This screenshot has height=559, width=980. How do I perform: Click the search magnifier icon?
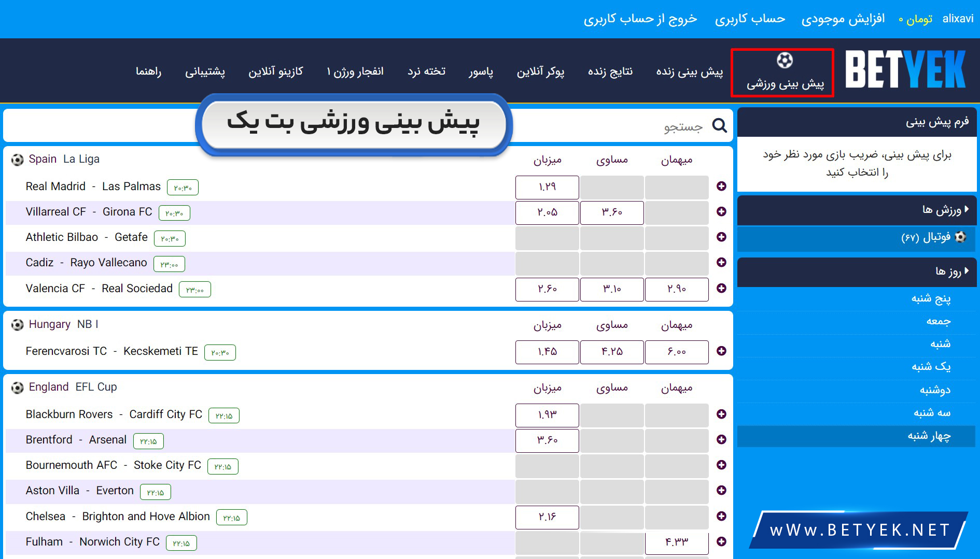tap(719, 125)
